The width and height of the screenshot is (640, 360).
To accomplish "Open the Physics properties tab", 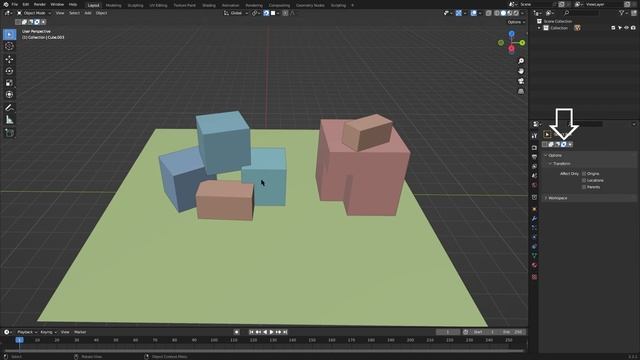I will click(x=534, y=237).
